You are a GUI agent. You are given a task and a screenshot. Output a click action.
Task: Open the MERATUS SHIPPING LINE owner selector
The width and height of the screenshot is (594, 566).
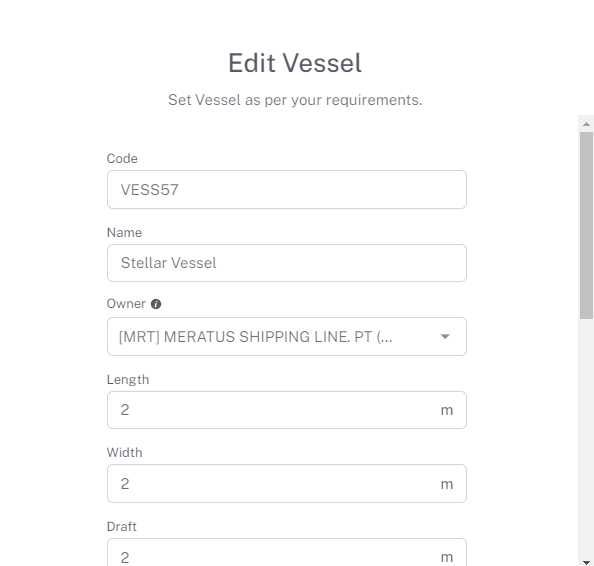tap(287, 336)
